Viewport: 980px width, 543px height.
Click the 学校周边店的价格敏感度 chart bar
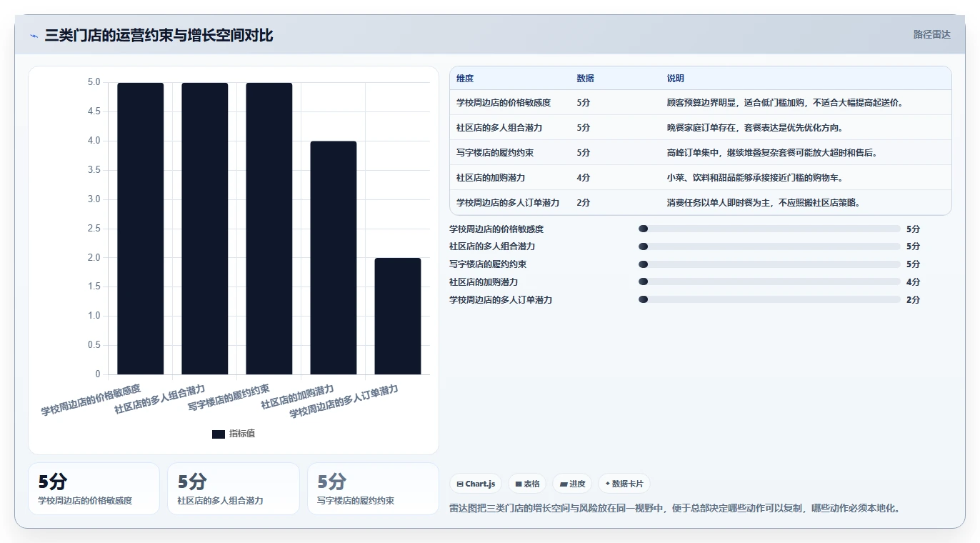coord(141,229)
